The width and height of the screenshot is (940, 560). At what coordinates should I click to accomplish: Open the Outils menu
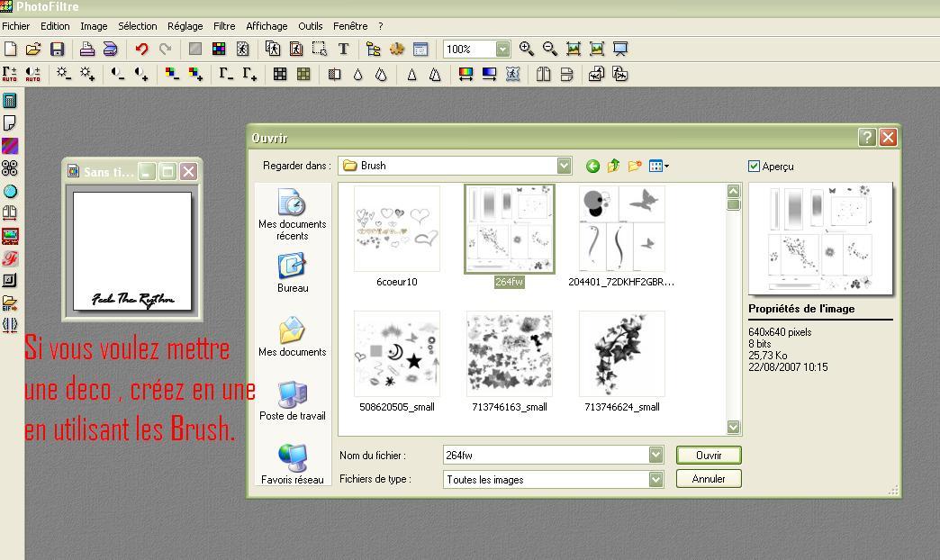point(311,26)
